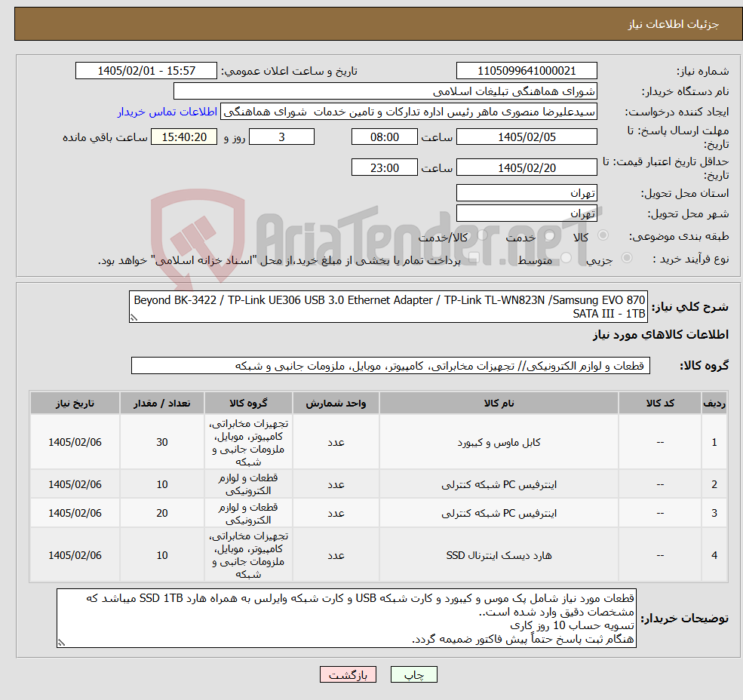Image resolution: width=743 pixels, height=700 pixels.
Task: Select the متوسط purchase type radio
Action: pos(566,258)
